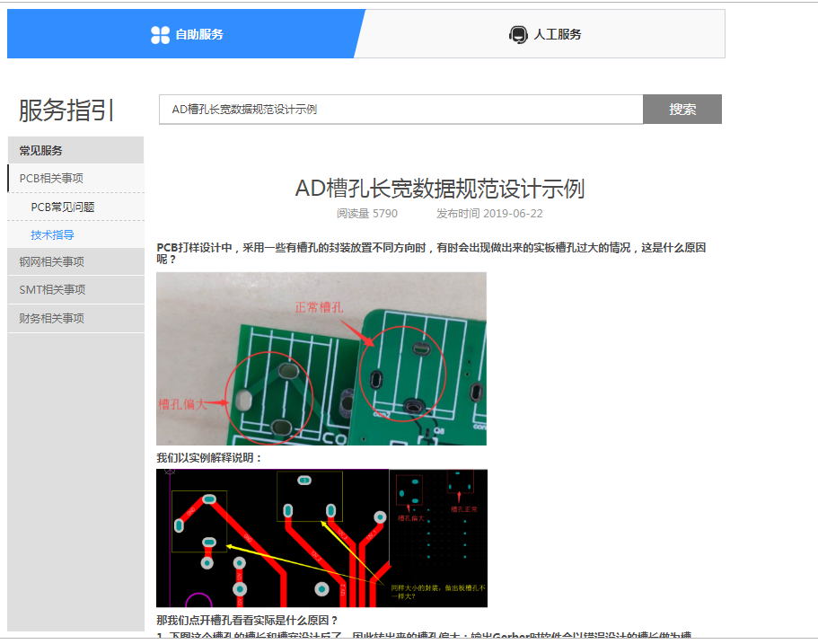Switch to the 自助服务 tab
The height and width of the screenshot is (644, 818).
tap(186, 34)
